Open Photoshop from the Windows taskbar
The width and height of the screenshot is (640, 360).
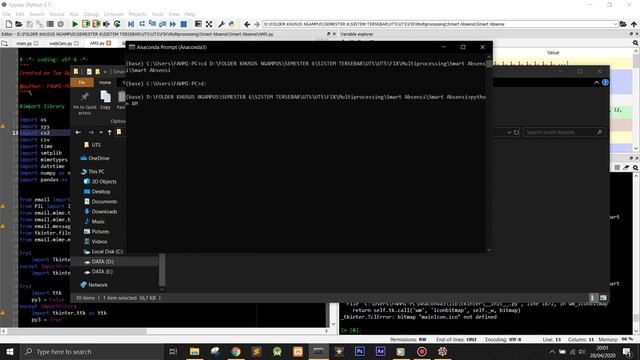pos(360,351)
